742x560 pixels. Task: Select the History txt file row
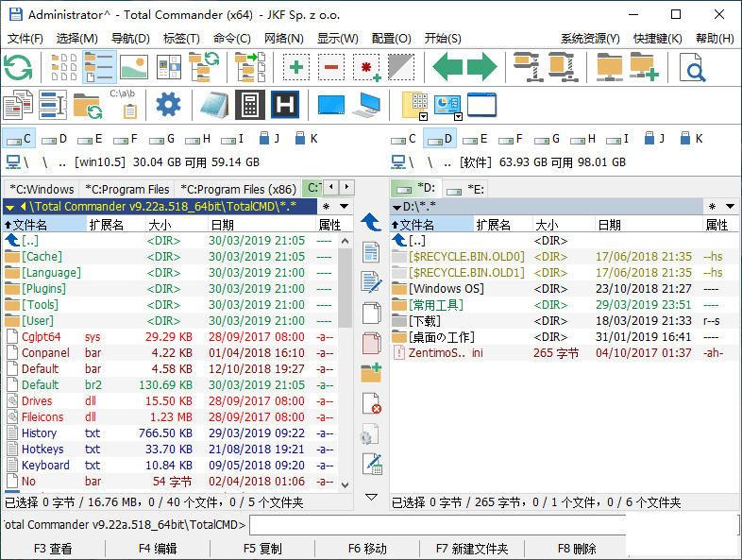point(170,433)
